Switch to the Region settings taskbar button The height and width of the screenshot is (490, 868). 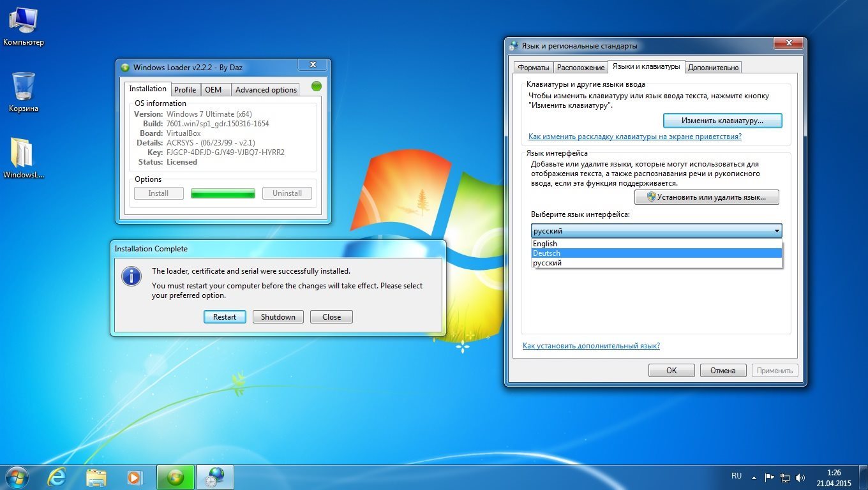tap(215, 477)
